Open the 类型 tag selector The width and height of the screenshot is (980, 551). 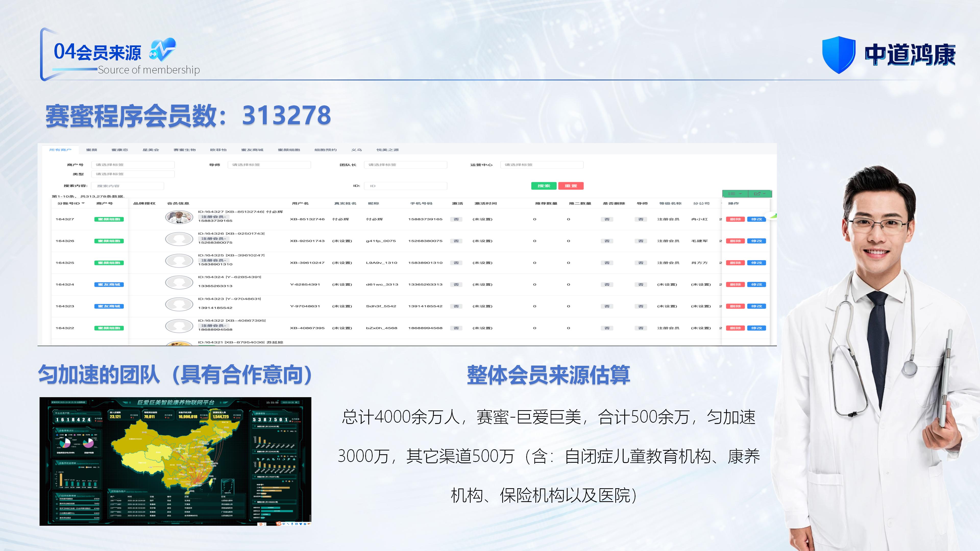(x=133, y=174)
